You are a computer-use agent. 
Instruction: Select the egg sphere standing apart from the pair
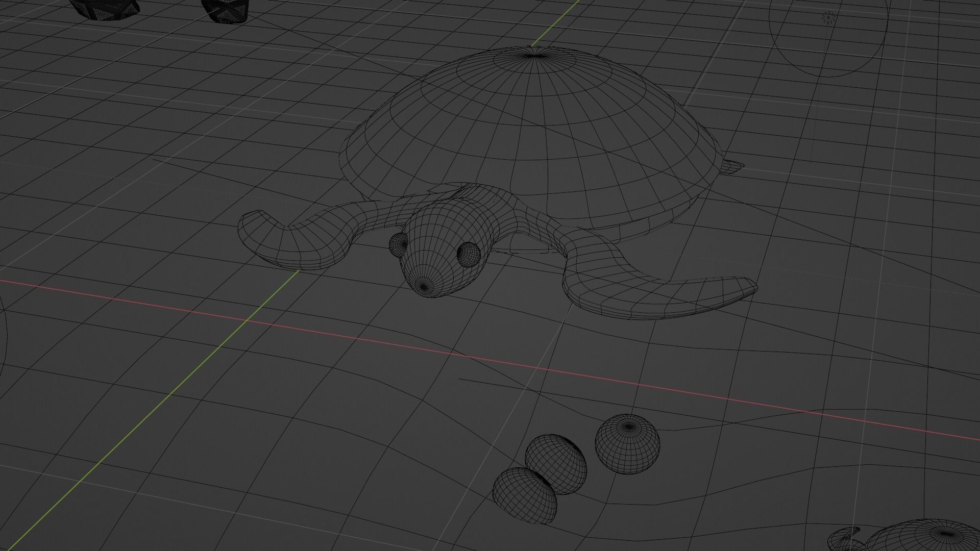pyautogui.click(x=627, y=444)
